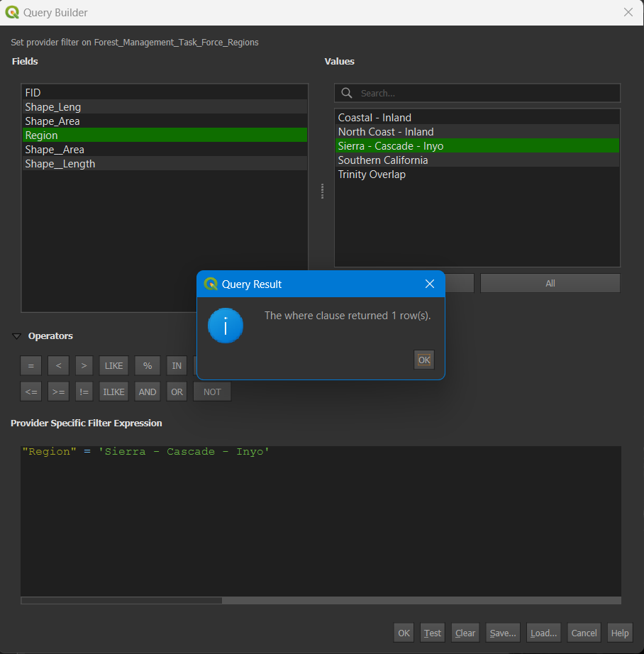Click the horizontal scrollbar below the expression area
The height and width of the screenshot is (654, 644).
coord(121,601)
